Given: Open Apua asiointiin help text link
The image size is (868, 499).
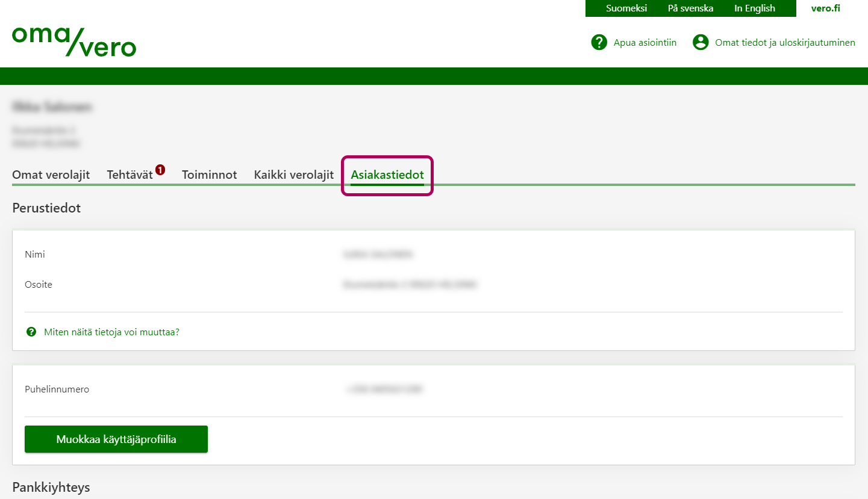Looking at the screenshot, I should coord(645,43).
